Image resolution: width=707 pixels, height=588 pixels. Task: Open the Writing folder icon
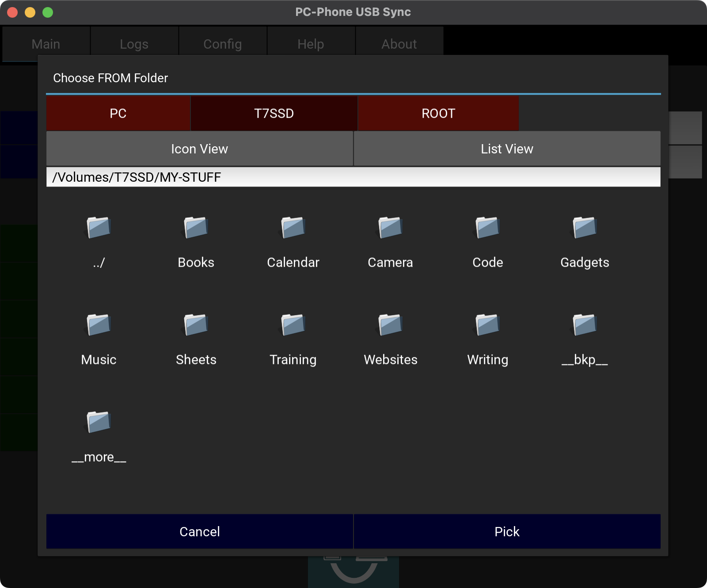click(x=487, y=325)
